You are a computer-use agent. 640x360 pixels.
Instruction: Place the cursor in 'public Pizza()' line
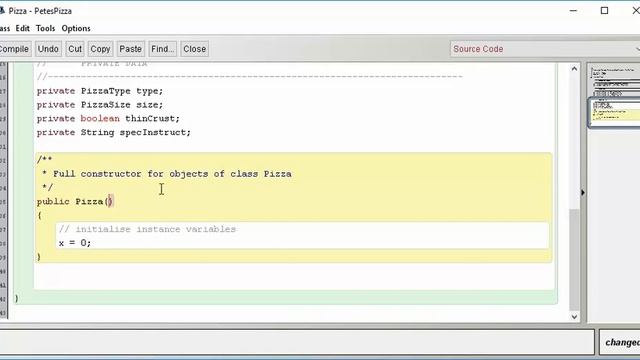75,202
